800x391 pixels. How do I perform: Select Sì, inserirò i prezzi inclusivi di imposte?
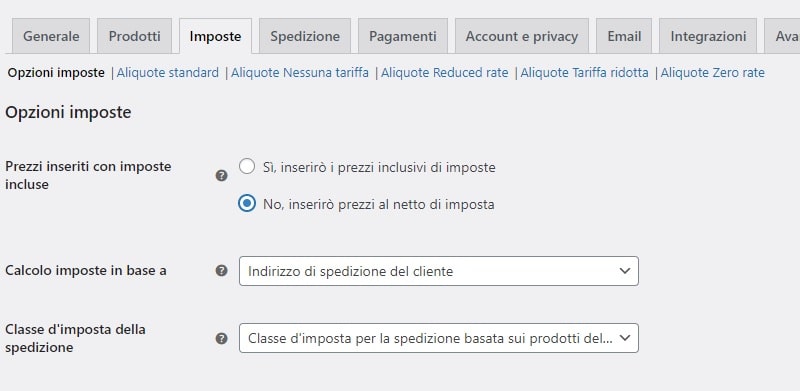(247, 166)
